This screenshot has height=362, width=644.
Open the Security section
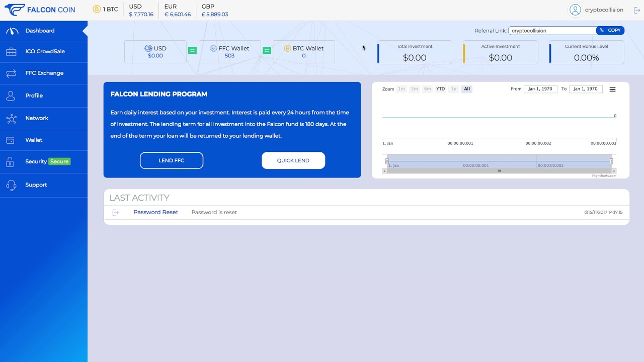tap(44, 161)
